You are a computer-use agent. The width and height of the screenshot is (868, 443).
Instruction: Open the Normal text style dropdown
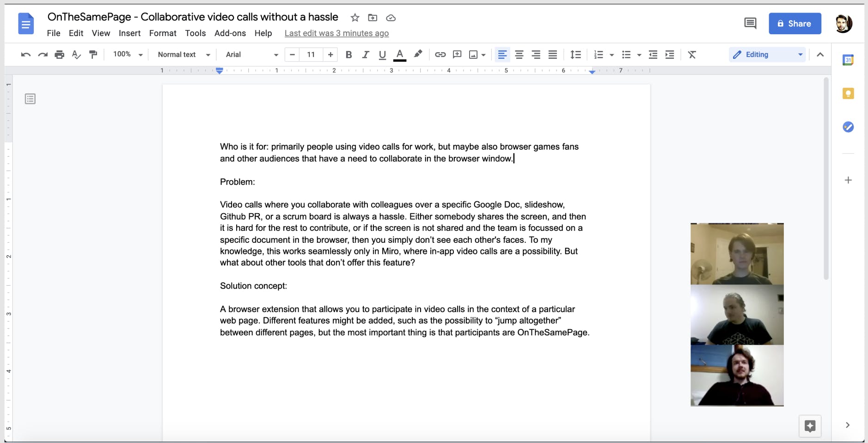point(184,55)
